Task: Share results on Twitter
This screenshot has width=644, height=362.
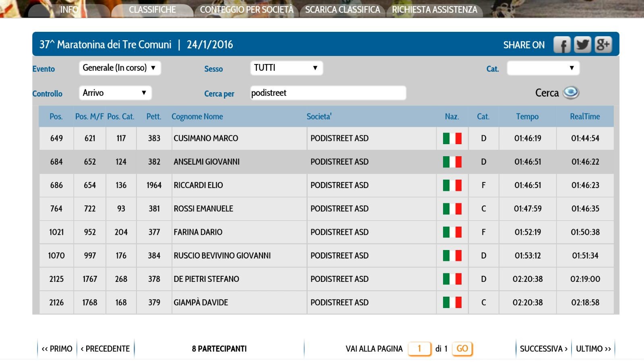Action: tap(582, 45)
